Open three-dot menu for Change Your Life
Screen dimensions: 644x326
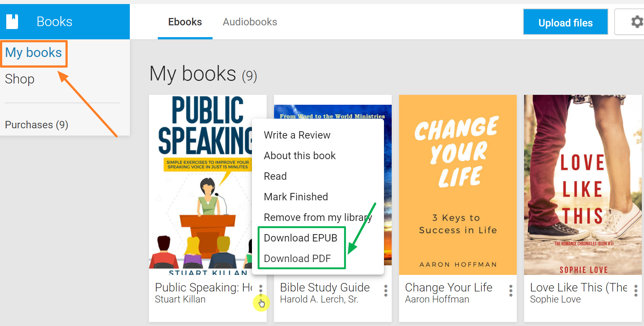tap(511, 290)
